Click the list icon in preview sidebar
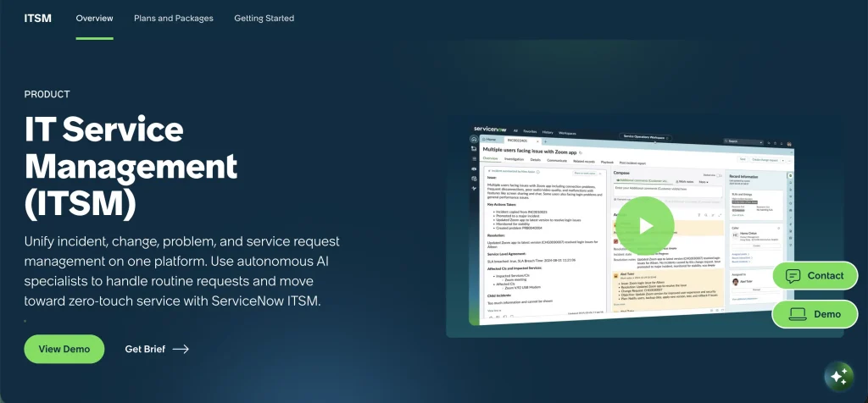This screenshot has width=868, height=403. click(x=475, y=159)
